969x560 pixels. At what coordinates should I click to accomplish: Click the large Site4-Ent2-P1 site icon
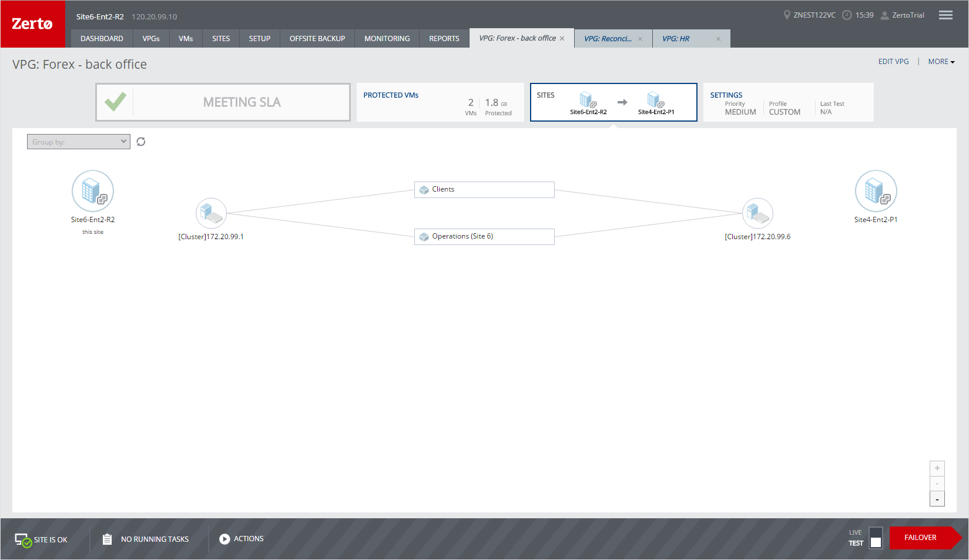(x=876, y=191)
